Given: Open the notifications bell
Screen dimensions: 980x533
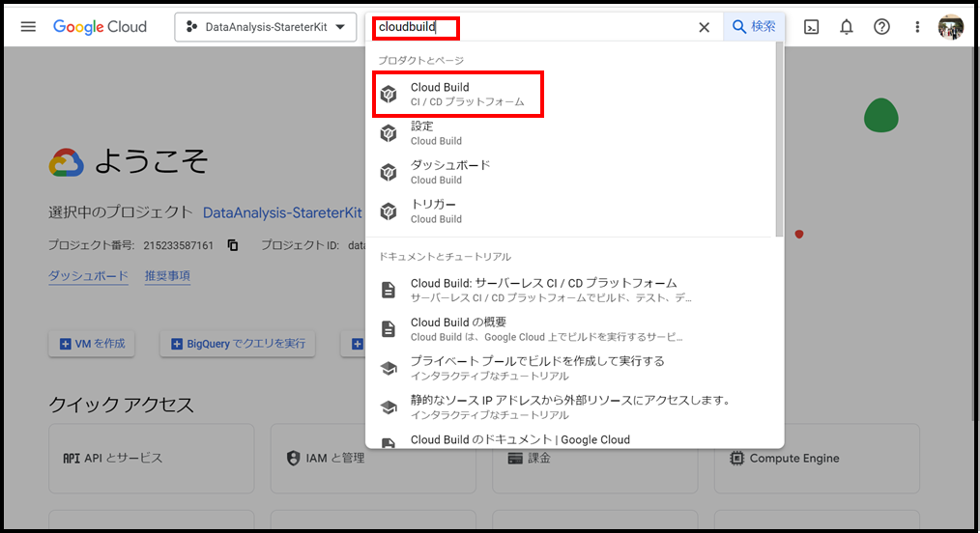Looking at the screenshot, I should pos(847,27).
